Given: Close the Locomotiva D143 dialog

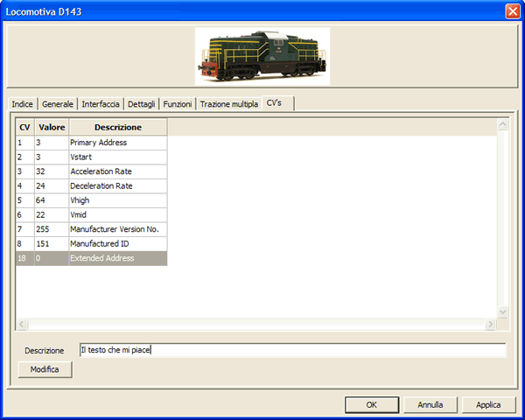Looking at the screenshot, I should [x=512, y=10].
